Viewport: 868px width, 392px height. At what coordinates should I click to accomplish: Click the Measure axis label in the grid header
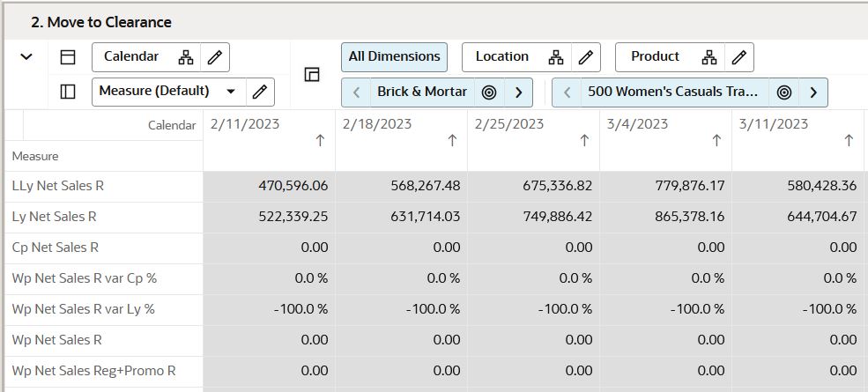[x=35, y=156]
